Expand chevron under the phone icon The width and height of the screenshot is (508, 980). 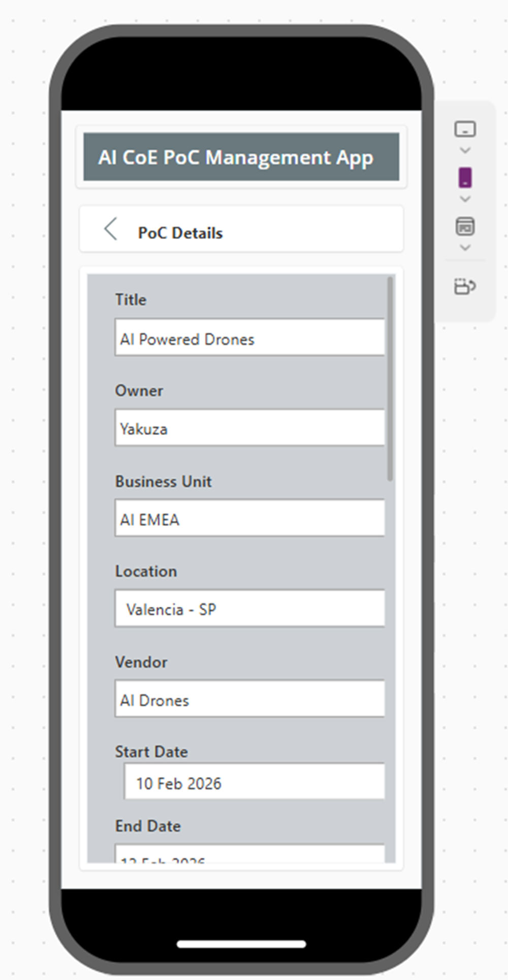point(465,199)
